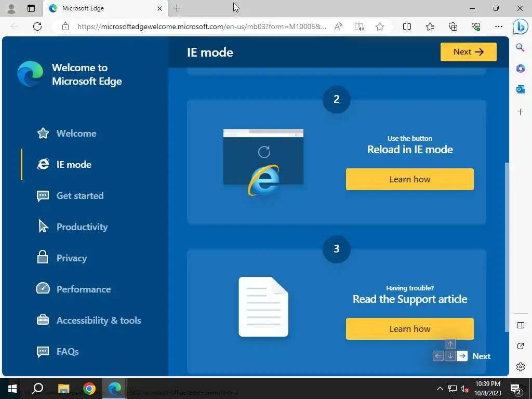The height and width of the screenshot is (399, 532).
Task: Open the muted volume tray icon
Action: click(x=464, y=389)
